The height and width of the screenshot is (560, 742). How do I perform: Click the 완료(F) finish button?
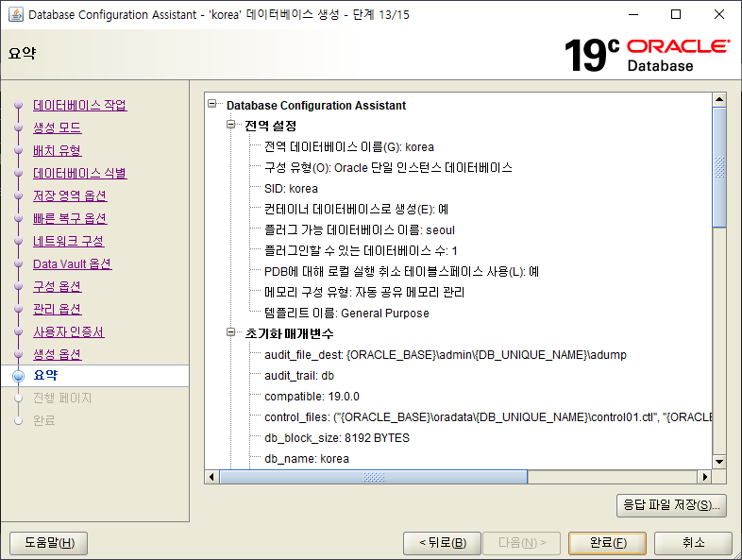click(x=608, y=542)
